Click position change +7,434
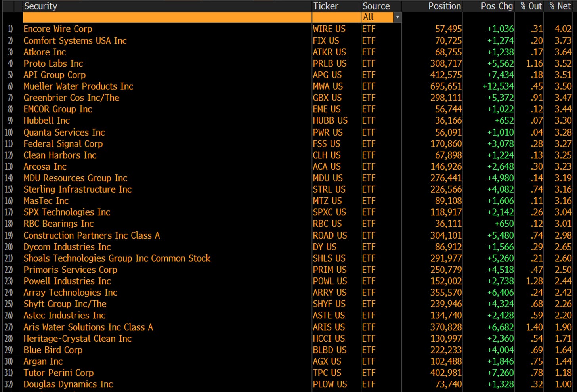Screen dimensions: 577x392 pyautogui.click(x=501, y=75)
